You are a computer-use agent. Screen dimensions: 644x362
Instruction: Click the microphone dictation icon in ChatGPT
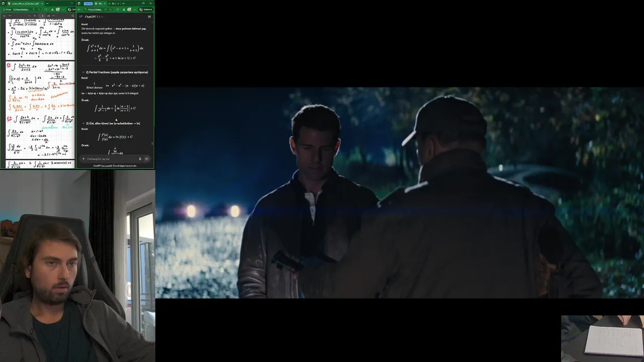coord(140,159)
